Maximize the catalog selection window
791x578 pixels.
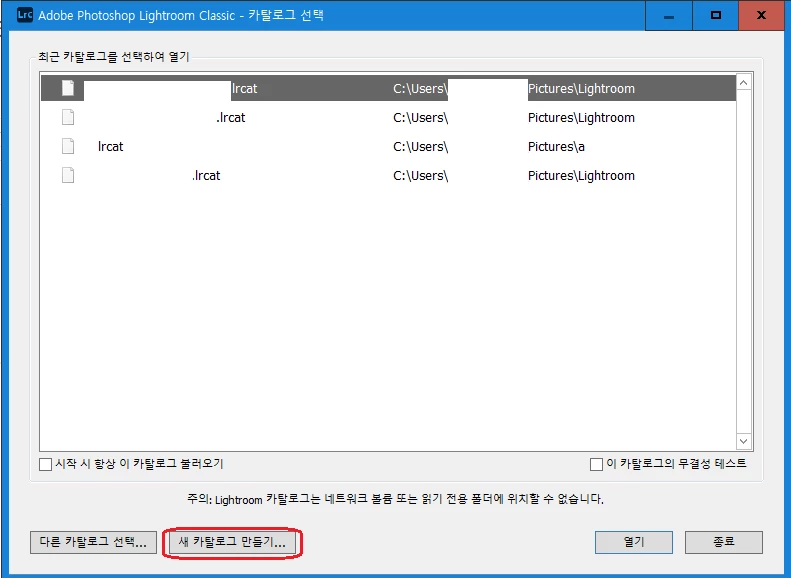[715, 15]
